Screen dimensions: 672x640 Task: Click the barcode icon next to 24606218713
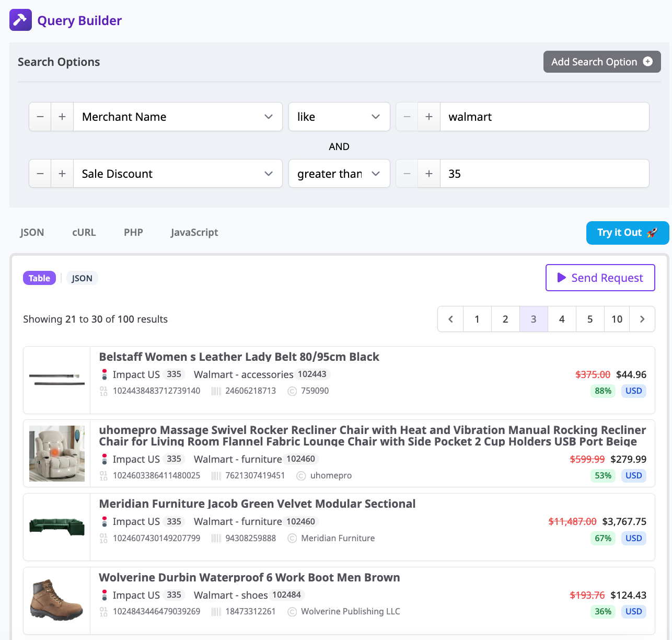click(x=216, y=391)
